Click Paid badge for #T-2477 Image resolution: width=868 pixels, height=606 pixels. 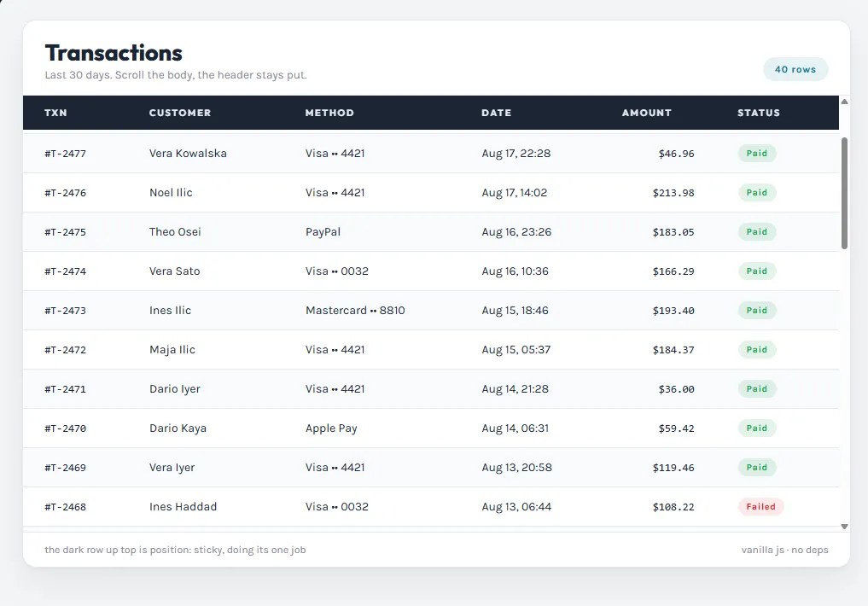click(x=757, y=154)
